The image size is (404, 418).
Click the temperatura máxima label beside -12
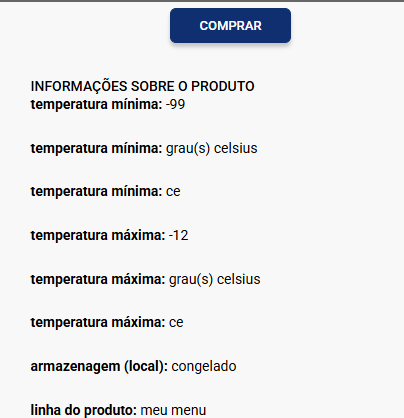point(98,235)
